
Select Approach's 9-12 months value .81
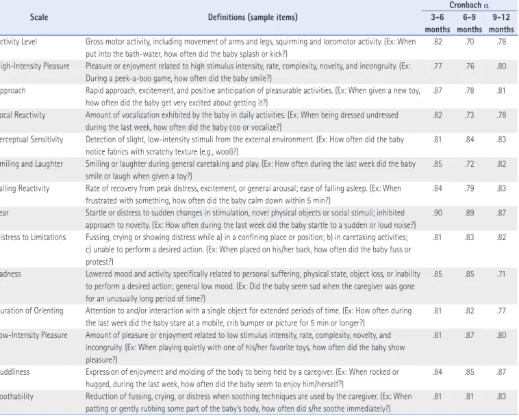(x=501, y=90)
